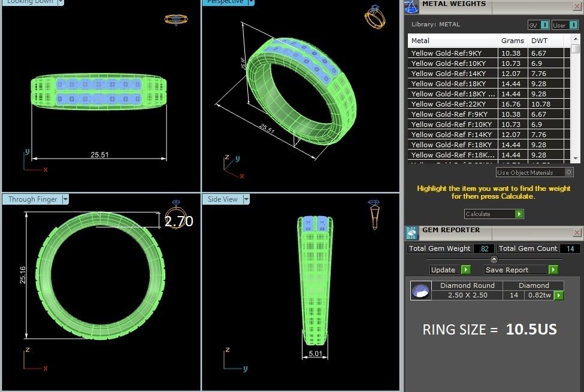Screen dimensions: 584x392
Task: Click the ring orientation icon in Perspective viewport
Action: (374, 17)
